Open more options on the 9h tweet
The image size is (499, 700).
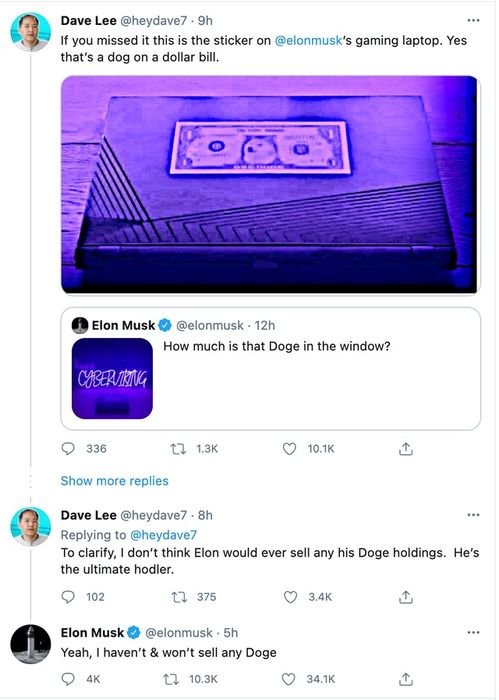tap(473, 20)
